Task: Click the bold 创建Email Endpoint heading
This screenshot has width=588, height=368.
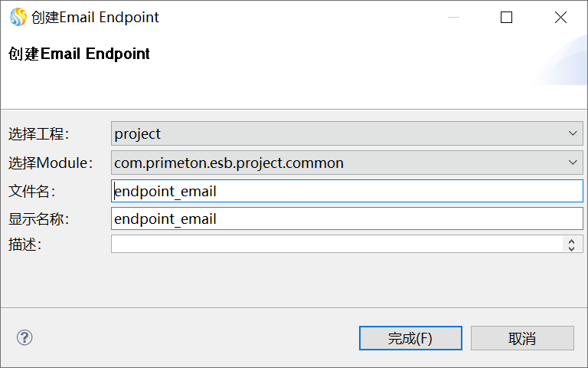Action: click(x=79, y=54)
